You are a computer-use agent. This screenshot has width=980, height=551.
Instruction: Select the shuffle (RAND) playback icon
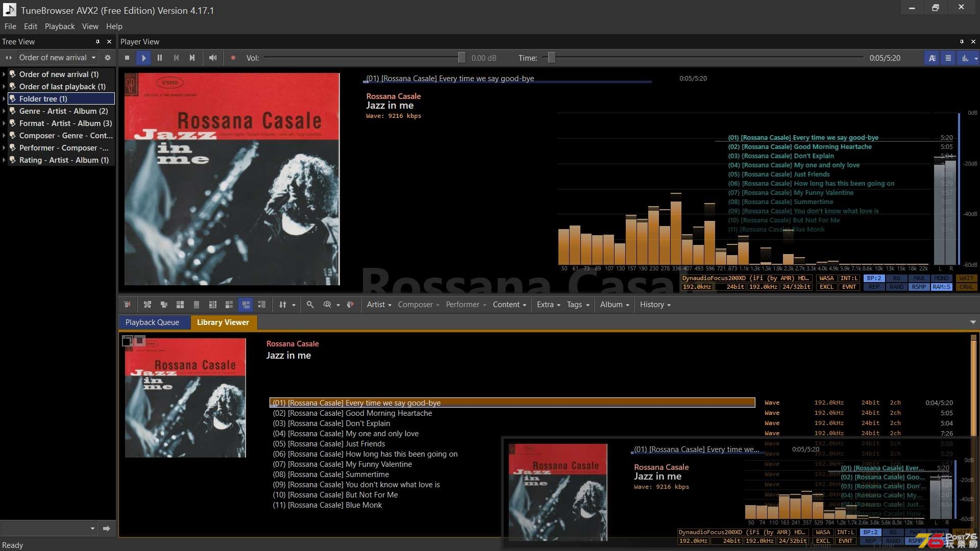pyautogui.click(x=895, y=288)
